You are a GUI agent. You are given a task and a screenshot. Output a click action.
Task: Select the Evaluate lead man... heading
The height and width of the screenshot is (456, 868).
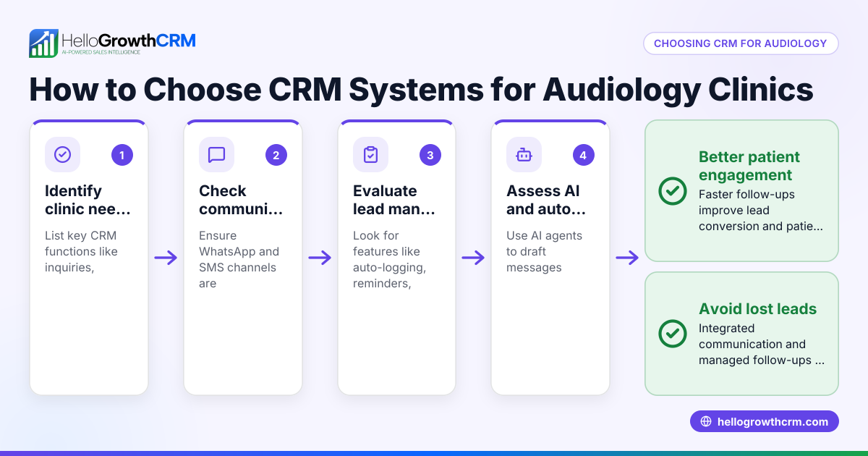coord(395,200)
